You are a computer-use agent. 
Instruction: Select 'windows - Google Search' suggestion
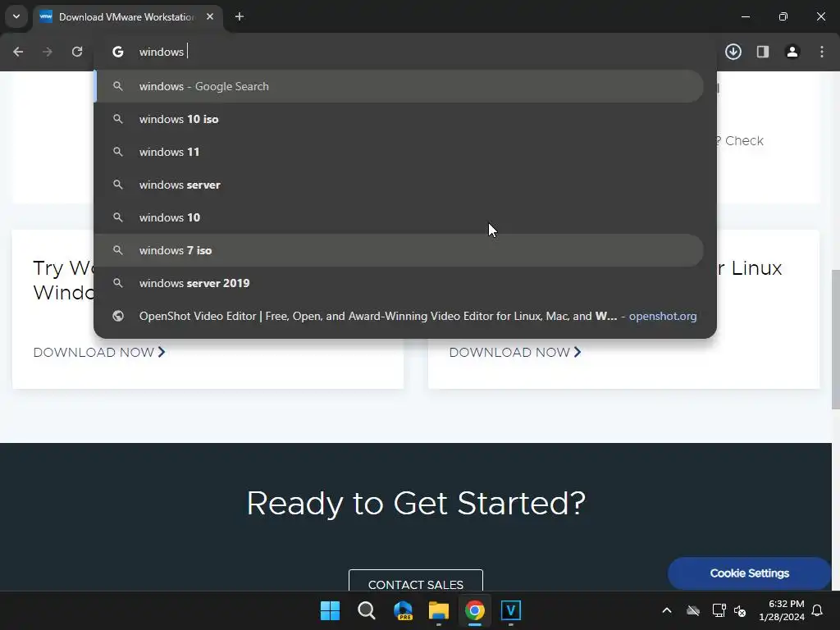click(399, 86)
